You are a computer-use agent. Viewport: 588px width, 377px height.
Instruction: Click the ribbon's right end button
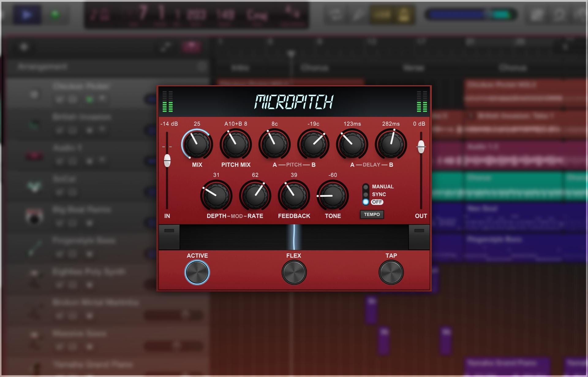419,237
